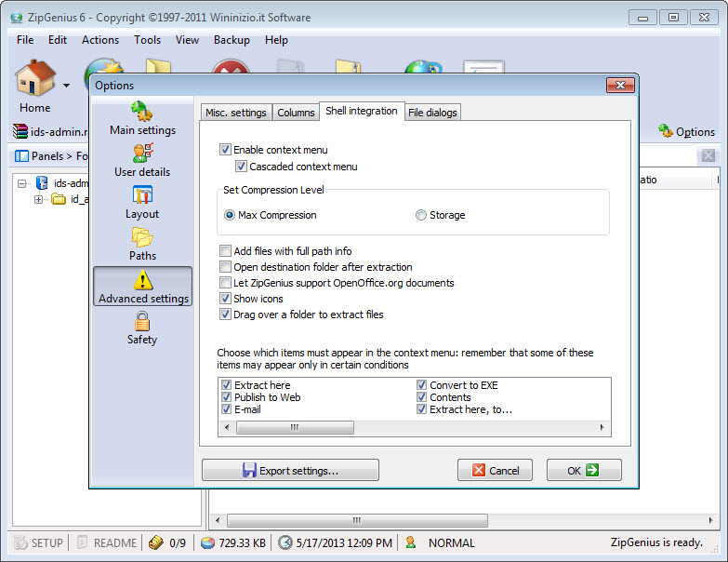Click the SETUP status bar icon
The width and height of the screenshot is (728, 562).
pos(20,542)
